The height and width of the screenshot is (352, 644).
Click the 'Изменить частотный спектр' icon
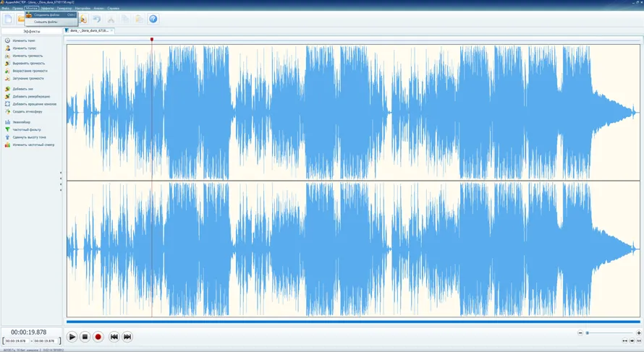coord(7,145)
